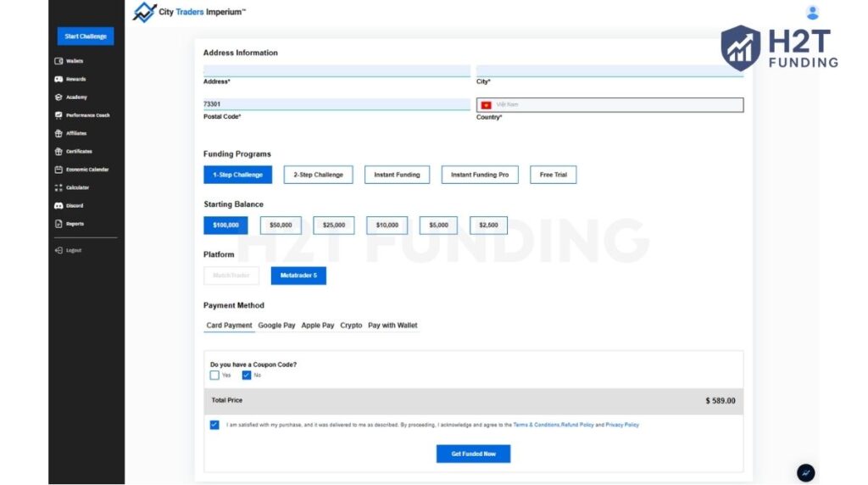Open Economic Calendar menu label

pyautogui.click(x=87, y=170)
